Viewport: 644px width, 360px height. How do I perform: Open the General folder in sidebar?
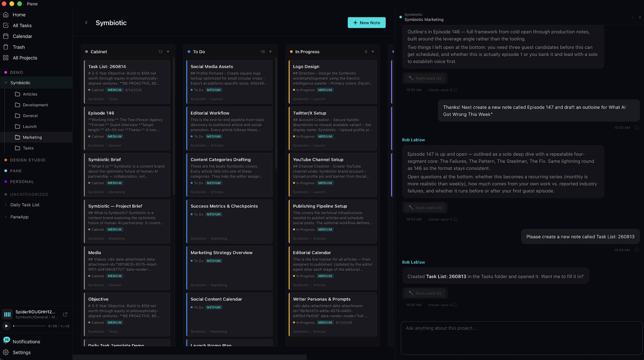tap(36, 116)
